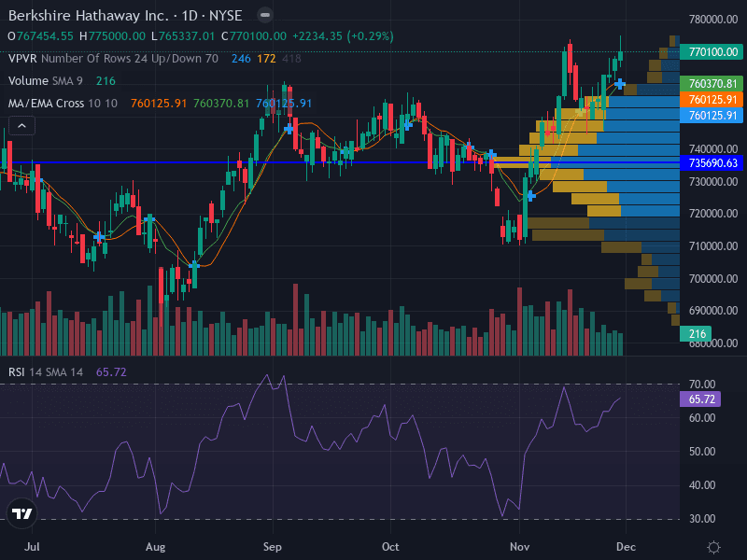This screenshot has width=747, height=560.
Task: Click the +2234.35 (+0.29%) change value
Action: tap(343, 36)
